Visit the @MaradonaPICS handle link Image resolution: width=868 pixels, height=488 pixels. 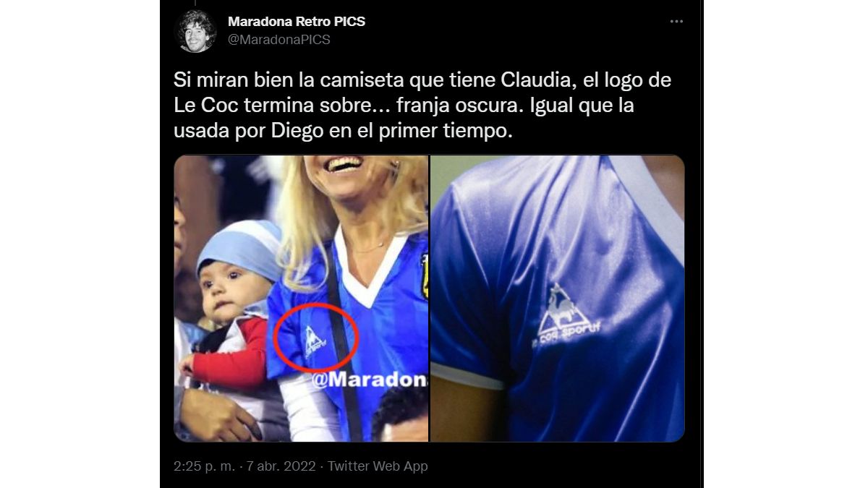[279, 40]
